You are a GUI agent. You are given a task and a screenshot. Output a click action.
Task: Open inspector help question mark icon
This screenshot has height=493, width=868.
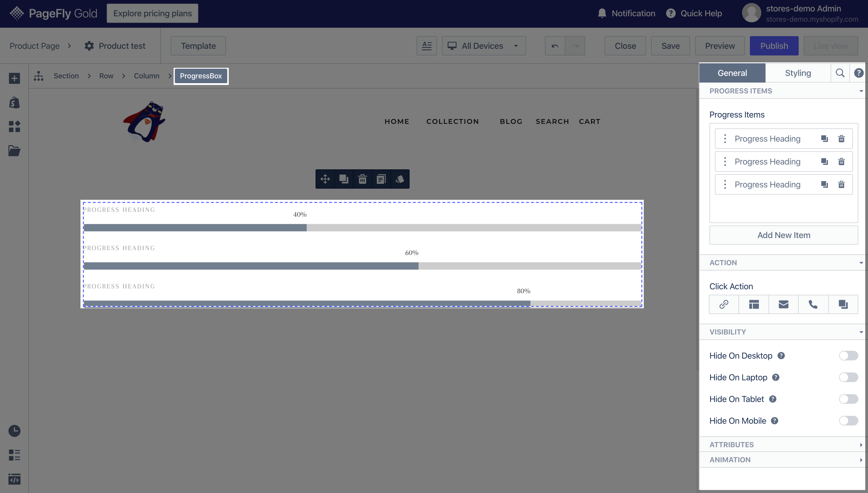(859, 73)
